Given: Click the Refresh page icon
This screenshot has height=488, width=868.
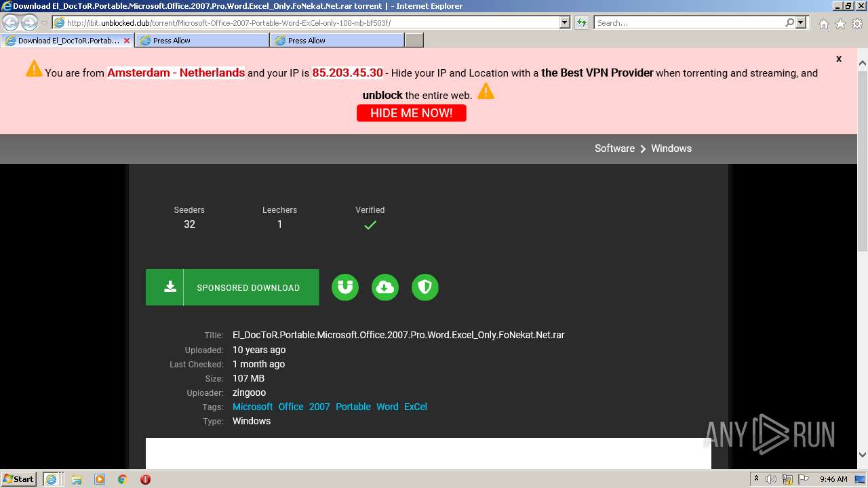Looking at the screenshot, I should pos(582,22).
